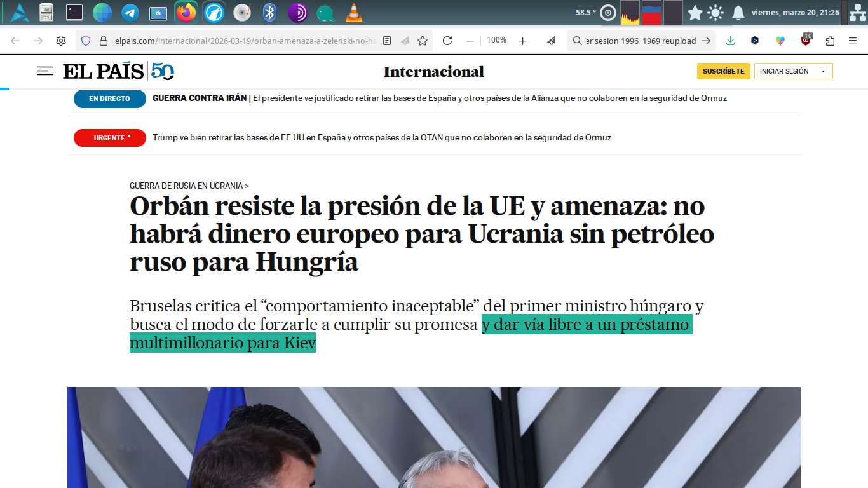
Task: Zoom in with the plus button
Action: pos(522,41)
